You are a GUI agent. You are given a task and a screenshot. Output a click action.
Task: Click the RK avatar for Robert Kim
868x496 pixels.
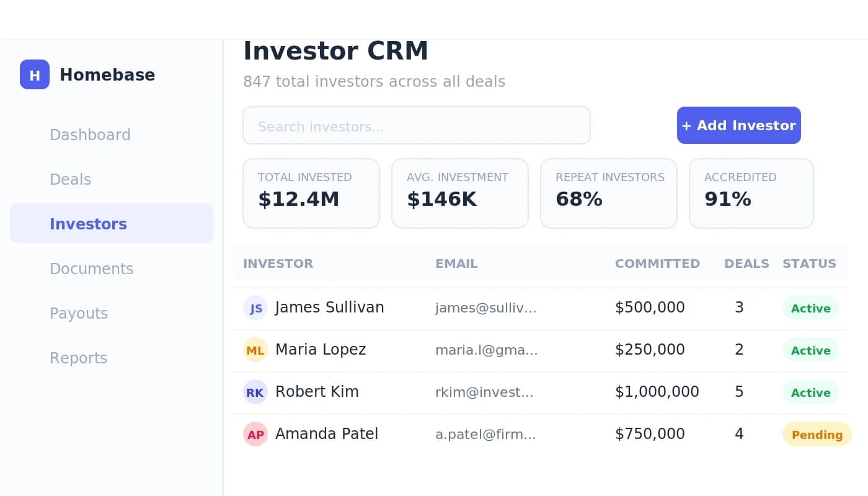(x=255, y=392)
